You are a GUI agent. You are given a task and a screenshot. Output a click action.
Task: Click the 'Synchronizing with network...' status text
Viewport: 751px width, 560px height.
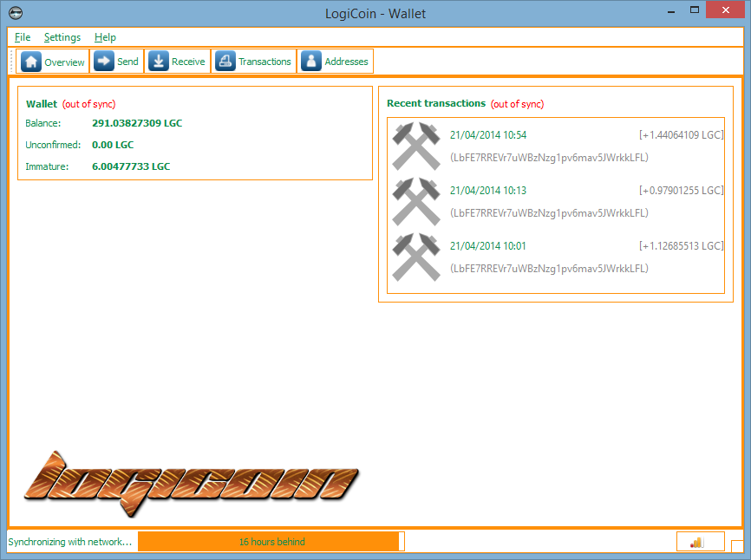(x=70, y=542)
